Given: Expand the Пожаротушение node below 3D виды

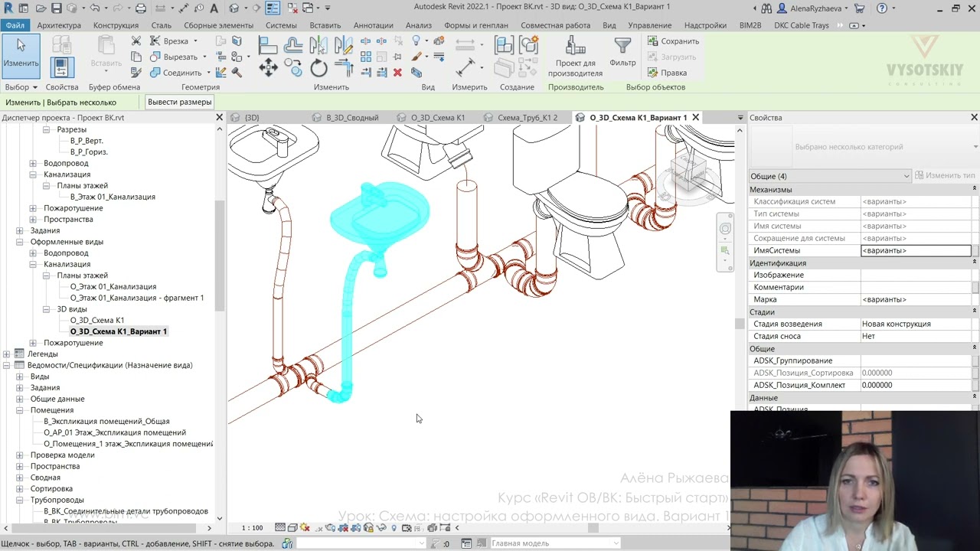Looking at the screenshot, I should point(33,343).
